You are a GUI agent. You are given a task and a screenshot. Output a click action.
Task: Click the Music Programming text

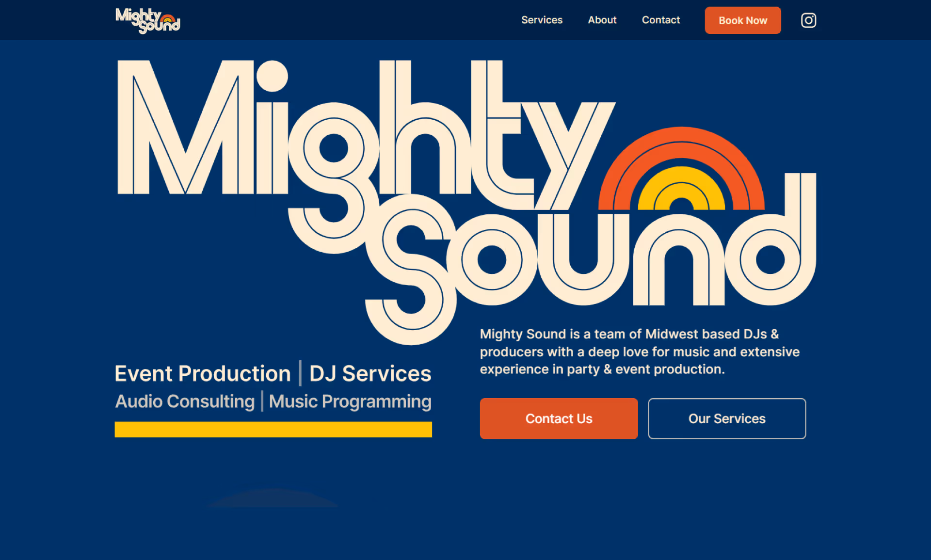pos(350,401)
